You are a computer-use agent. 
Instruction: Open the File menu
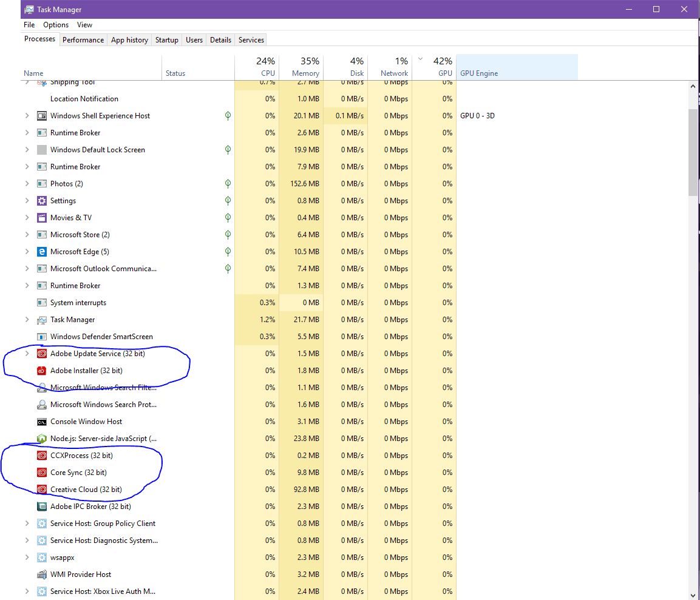point(29,25)
